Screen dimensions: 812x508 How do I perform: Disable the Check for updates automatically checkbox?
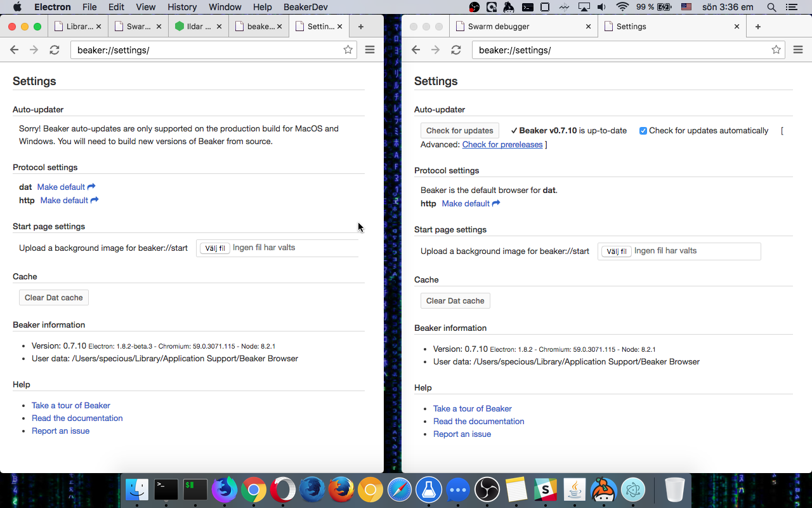coord(643,130)
